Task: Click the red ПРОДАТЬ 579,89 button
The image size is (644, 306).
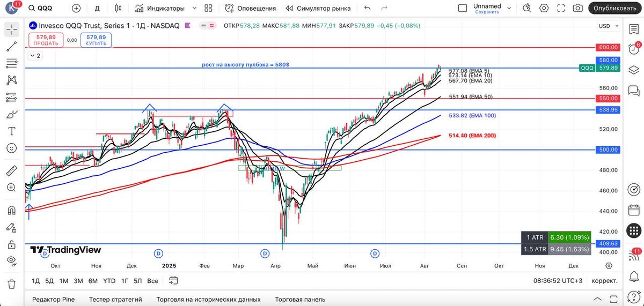Action: (46, 40)
